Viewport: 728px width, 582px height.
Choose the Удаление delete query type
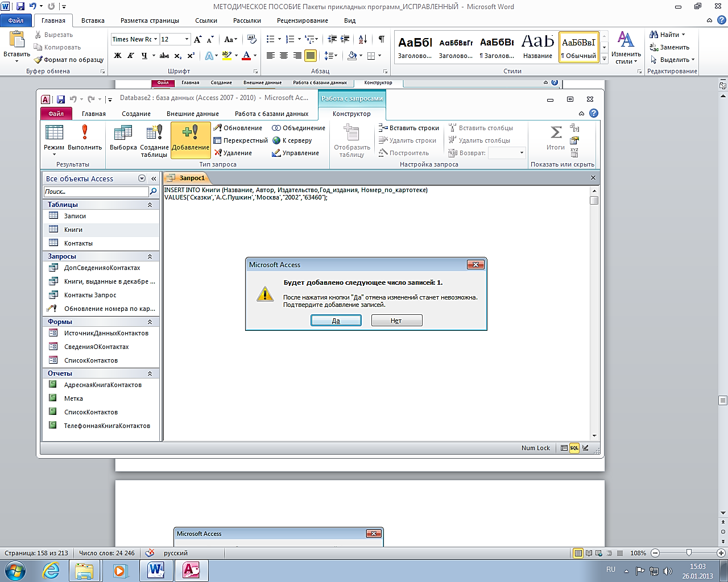[x=233, y=153]
